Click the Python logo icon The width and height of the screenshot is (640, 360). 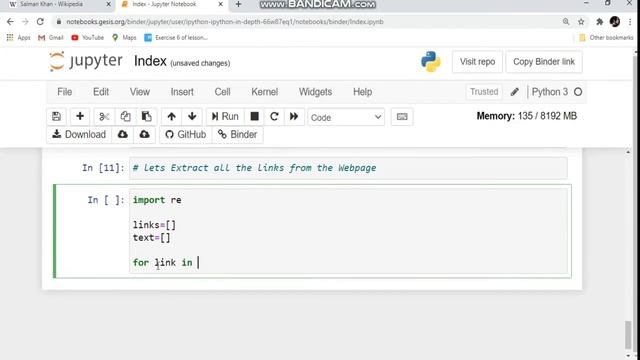pos(431,62)
